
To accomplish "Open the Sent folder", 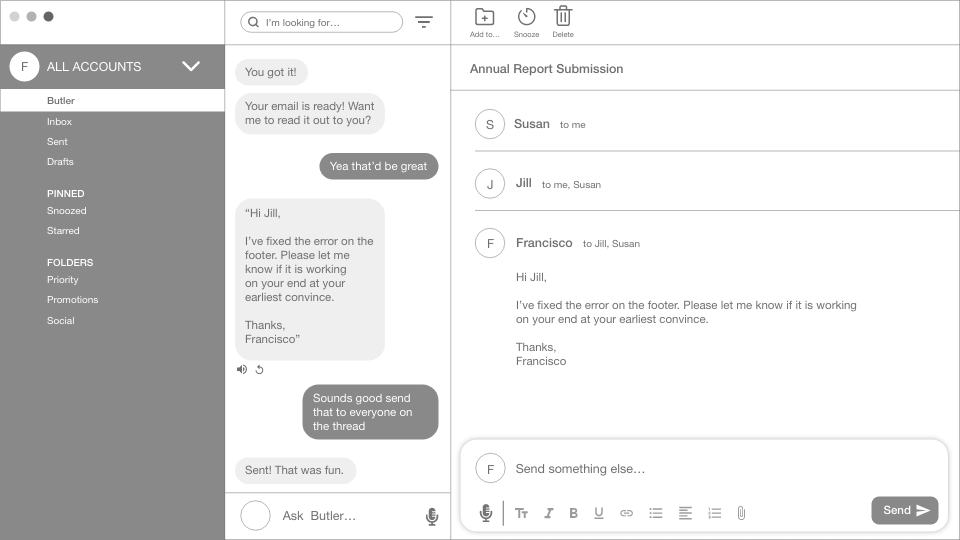I will (x=57, y=141).
